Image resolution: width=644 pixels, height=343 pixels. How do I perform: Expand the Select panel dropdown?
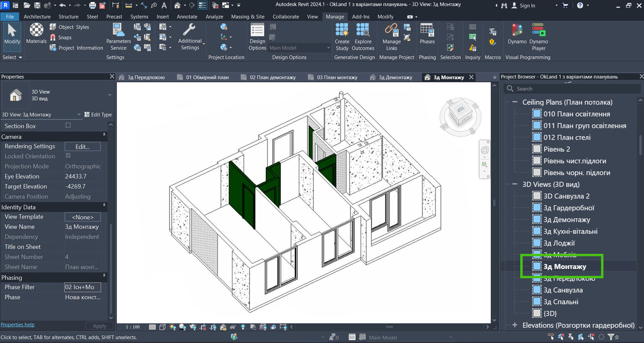tap(12, 57)
